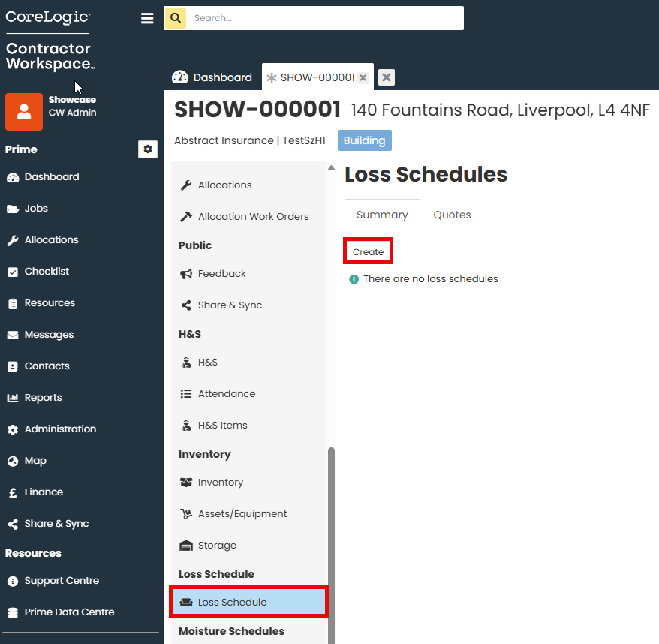Open Share & Sync in job menu
The image size is (659, 644).
click(x=248, y=305)
